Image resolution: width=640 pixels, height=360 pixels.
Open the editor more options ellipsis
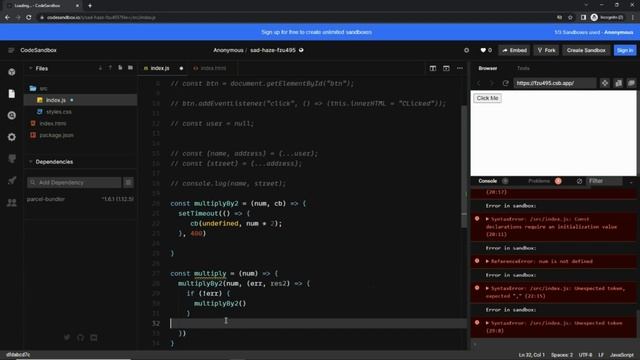460,68
